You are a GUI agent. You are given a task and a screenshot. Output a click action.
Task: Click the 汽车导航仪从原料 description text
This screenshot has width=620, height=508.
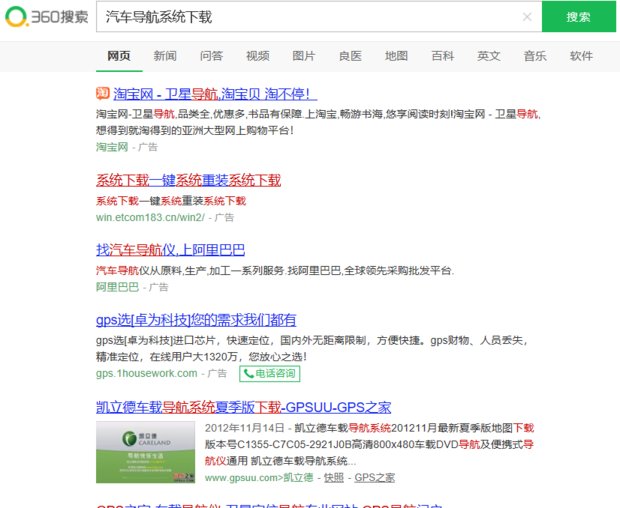tap(275, 271)
